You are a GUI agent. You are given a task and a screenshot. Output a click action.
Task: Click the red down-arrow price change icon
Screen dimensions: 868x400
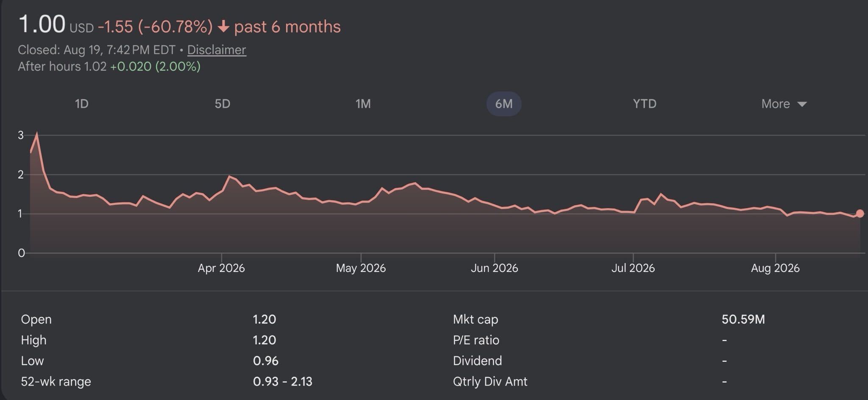223,27
